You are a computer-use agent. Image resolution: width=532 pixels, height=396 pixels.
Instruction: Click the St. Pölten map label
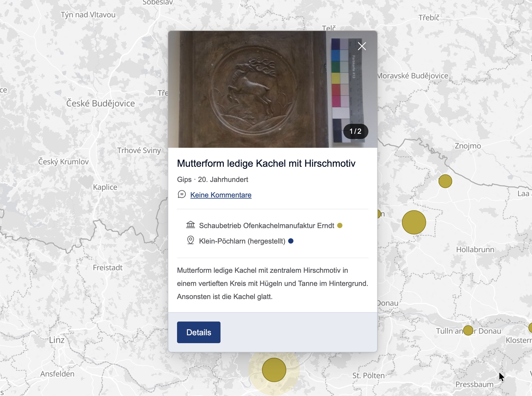(368, 376)
